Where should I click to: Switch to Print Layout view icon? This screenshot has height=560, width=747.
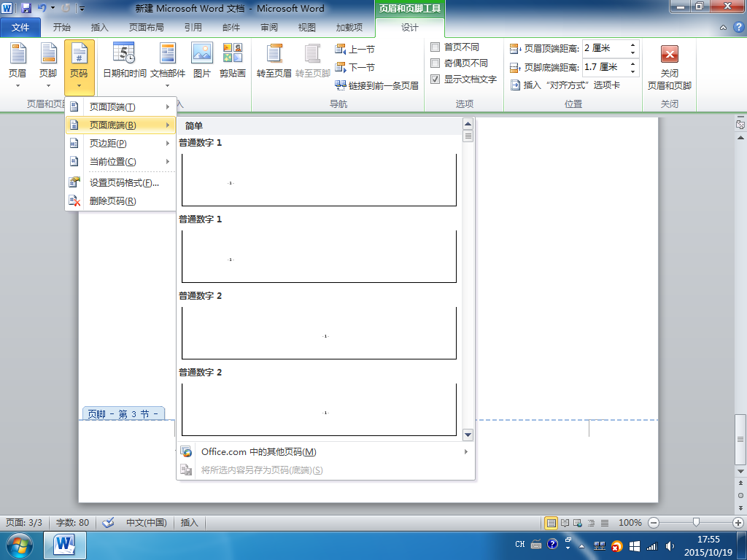[551, 523]
